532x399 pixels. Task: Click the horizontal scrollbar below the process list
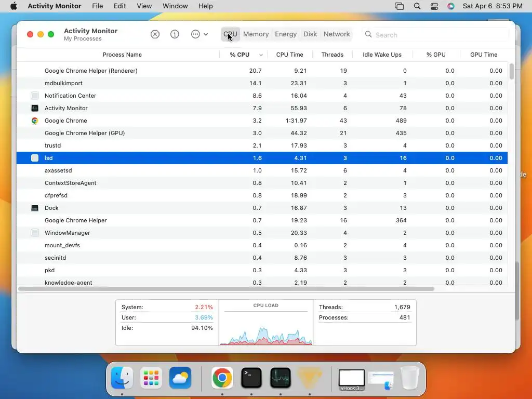click(226, 289)
